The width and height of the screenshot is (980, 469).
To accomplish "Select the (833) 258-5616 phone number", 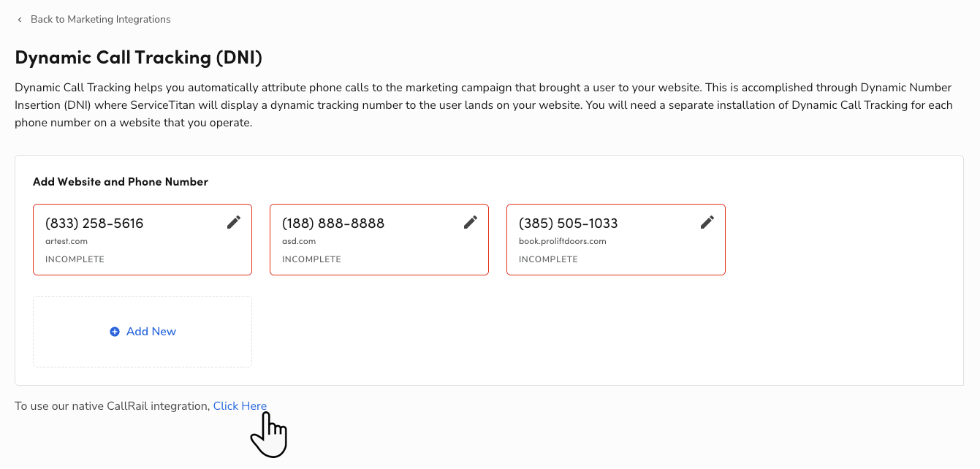I will click(94, 224).
